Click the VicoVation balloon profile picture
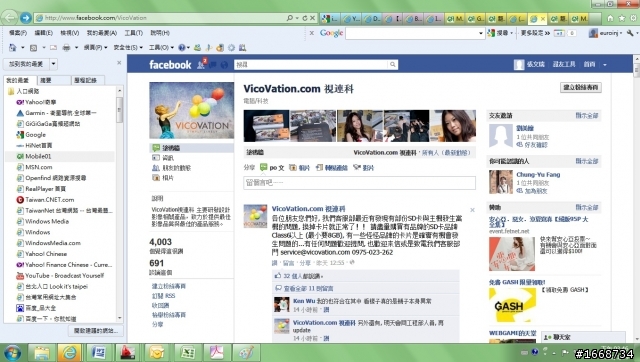Image resolution: width=640 pixels, height=362 pixels. (191, 110)
